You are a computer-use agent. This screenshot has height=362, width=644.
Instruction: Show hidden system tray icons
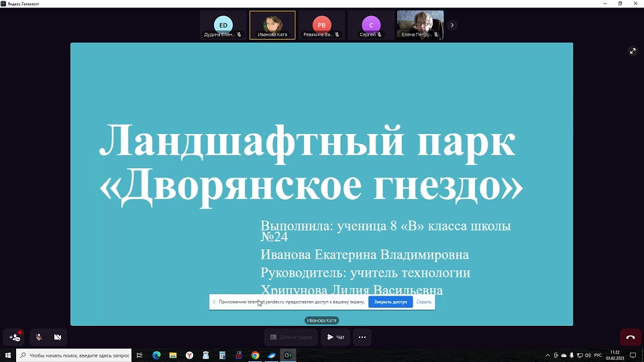click(547, 355)
